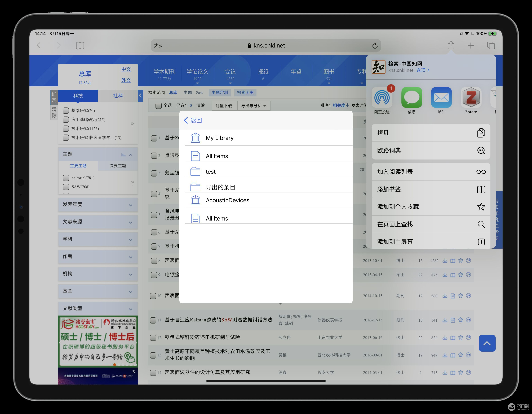Tap the Messages share icon
The image size is (532, 414).
tap(411, 98)
